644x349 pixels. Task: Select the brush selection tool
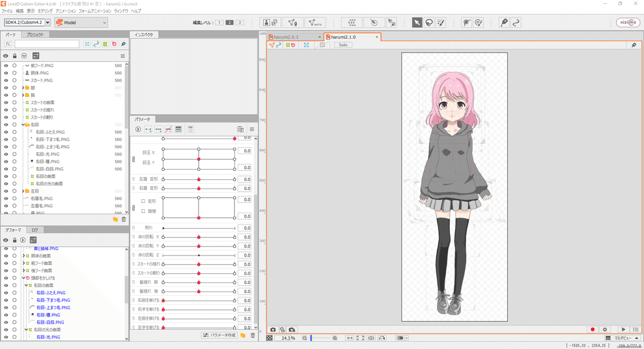pos(441,23)
